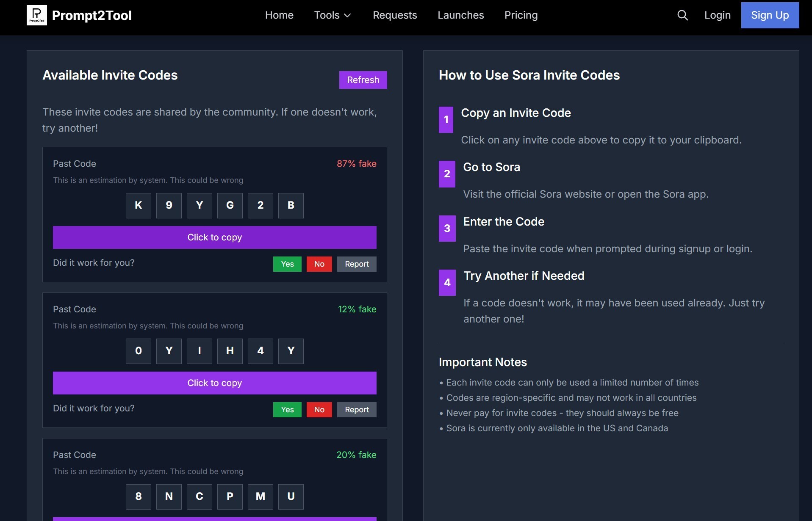Click the Prompt2Tool logo icon

pos(37,15)
